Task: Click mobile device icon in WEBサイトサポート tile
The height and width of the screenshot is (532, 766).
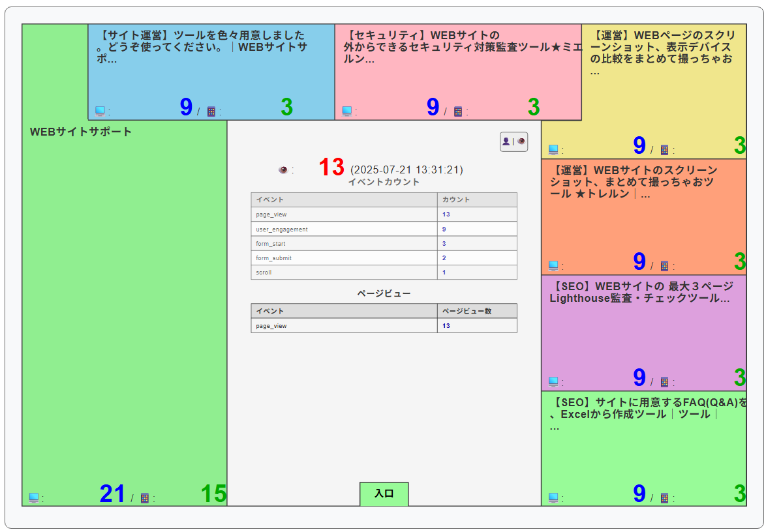Action: tap(145, 498)
